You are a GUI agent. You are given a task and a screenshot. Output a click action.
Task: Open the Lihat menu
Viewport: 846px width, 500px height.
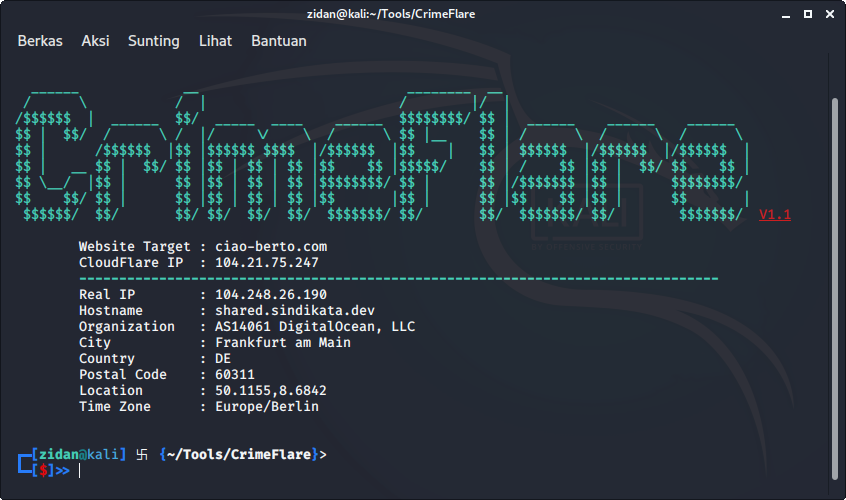coord(215,41)
